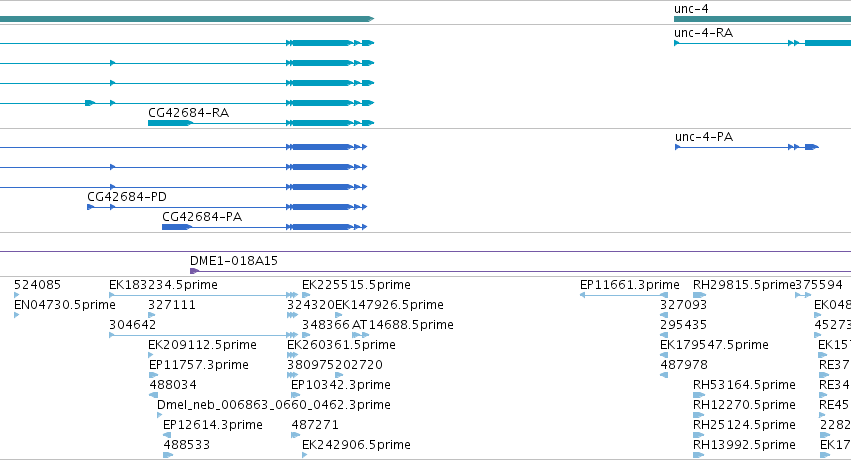Select the 487271 feature label
The image size is (851, 460).
315,425
